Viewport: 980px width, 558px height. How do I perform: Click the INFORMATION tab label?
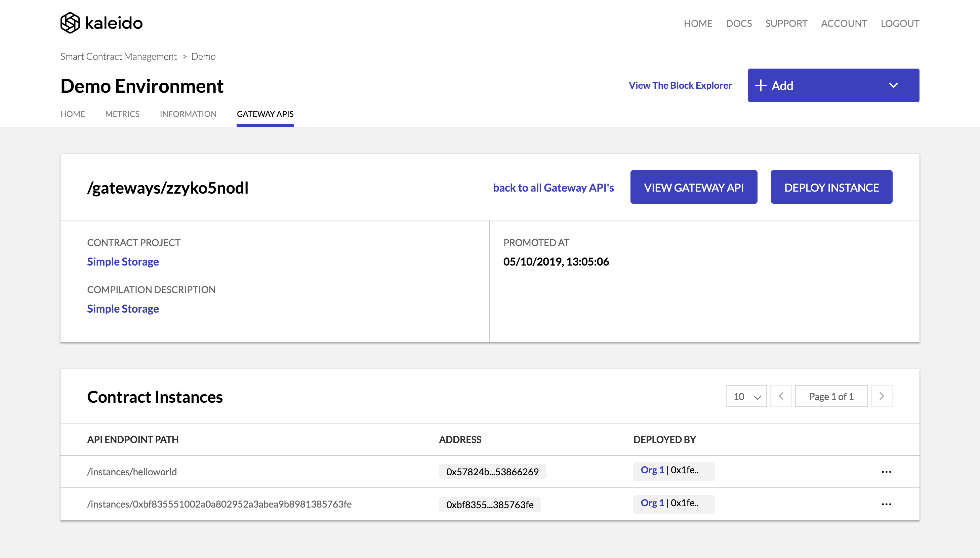coord(189,114)
